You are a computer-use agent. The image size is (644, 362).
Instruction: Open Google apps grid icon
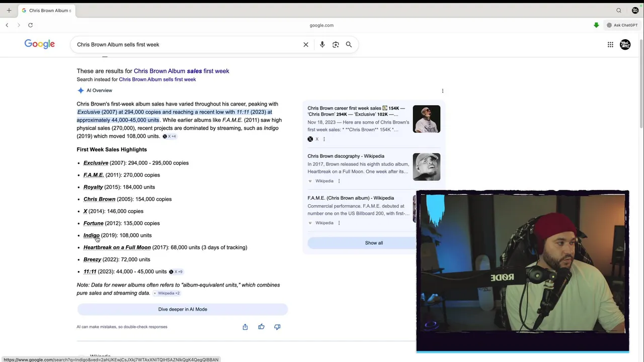(x=610, y=45)
